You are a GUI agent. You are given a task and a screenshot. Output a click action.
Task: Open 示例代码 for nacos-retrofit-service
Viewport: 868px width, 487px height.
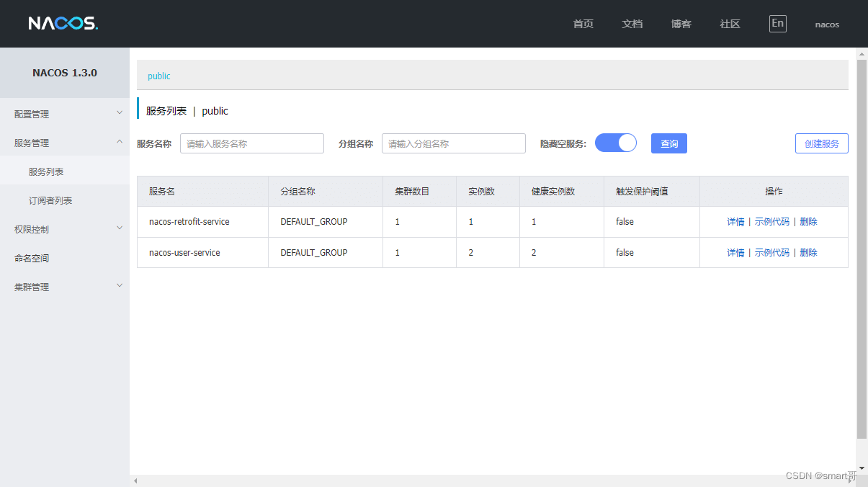[771, 222]
